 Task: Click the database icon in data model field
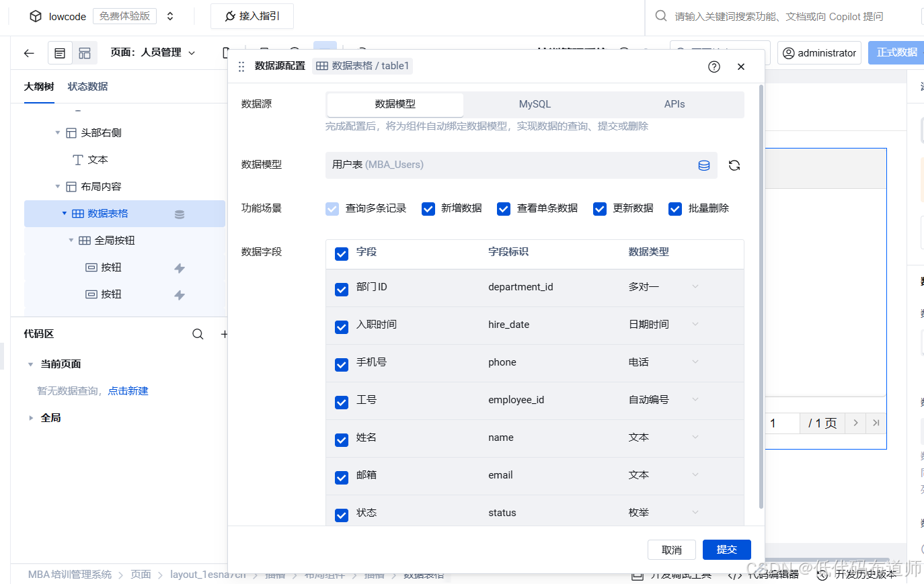click(x=704, y=165)
